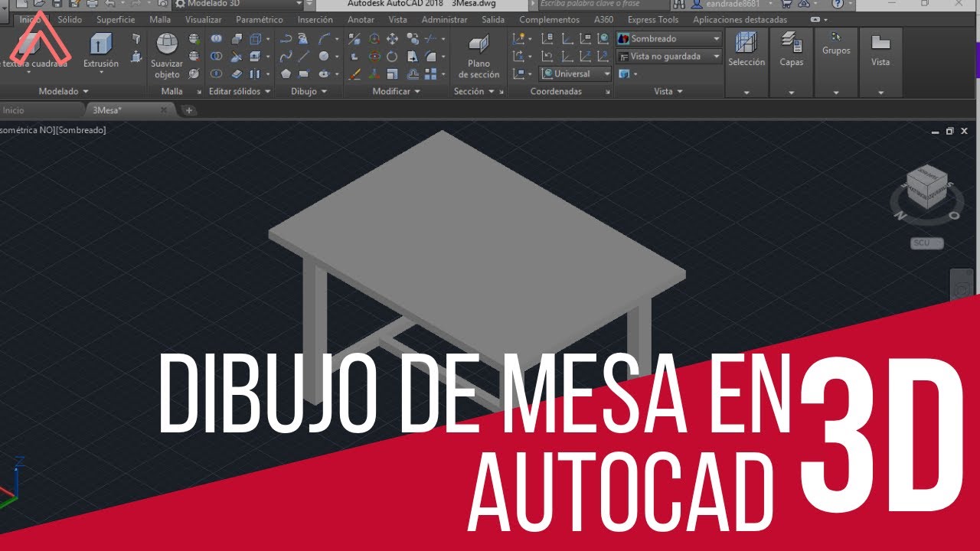
Task: Click the SCU button under ViewCube
Action: click(x=926, y=243)
